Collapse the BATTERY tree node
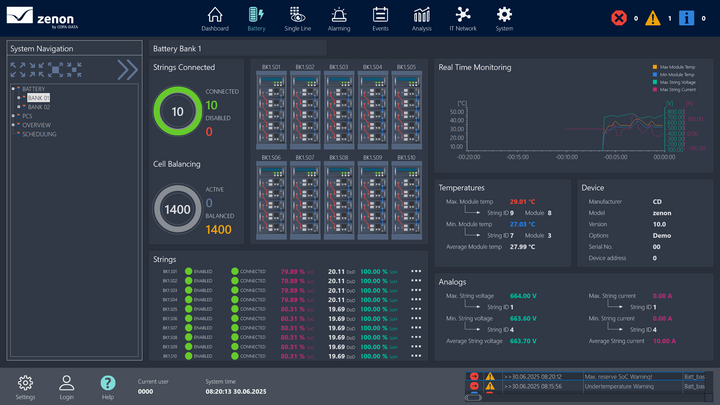720x405 pixels. [x=13, y=88]
